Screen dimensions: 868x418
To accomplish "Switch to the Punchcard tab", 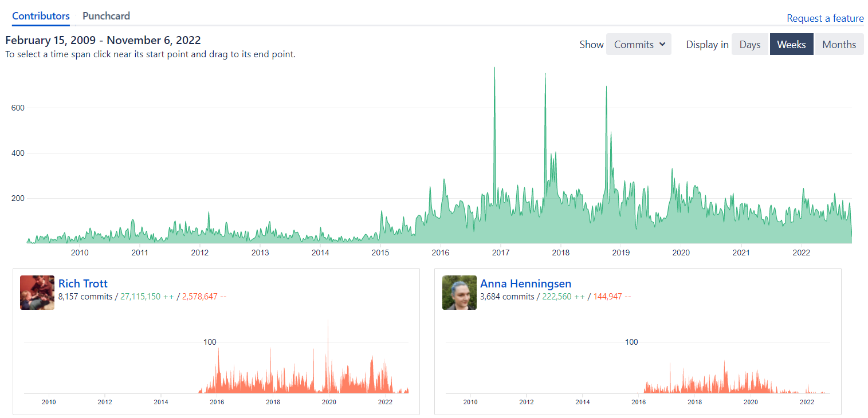I will [x=106, y=16].
